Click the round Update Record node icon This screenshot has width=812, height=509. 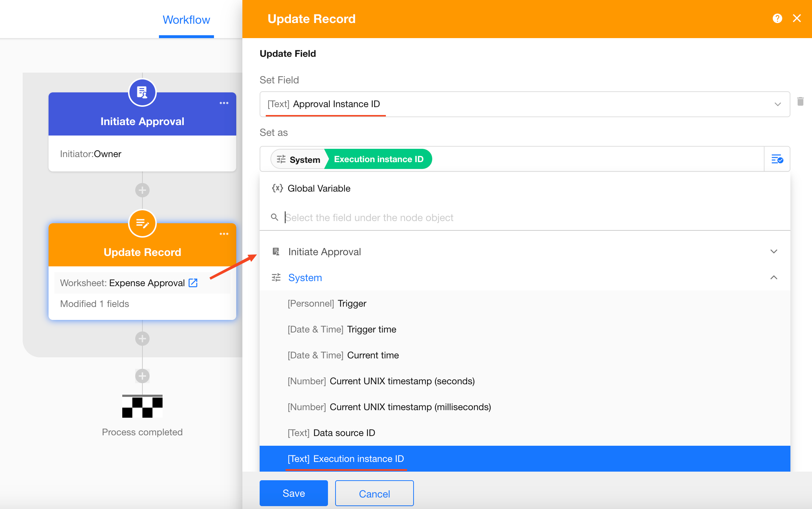pyautogui.click(x=142, y=224)
